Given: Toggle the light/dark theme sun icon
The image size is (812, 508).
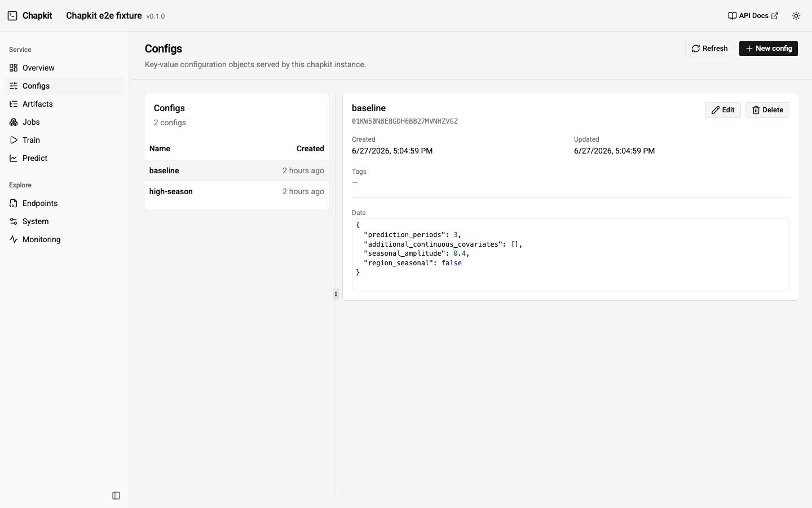Looking at the screenshot, I should pyautogui.click(x=796, y=16).
